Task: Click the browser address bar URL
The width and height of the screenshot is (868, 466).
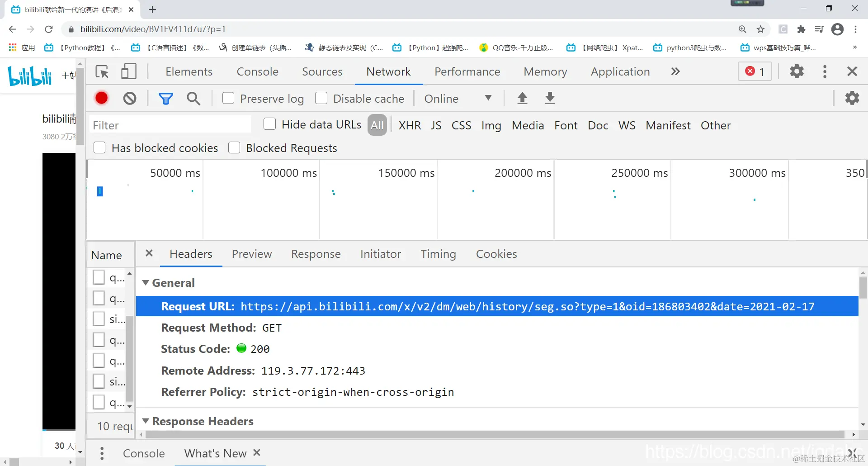Action: (x=153, y=29)
